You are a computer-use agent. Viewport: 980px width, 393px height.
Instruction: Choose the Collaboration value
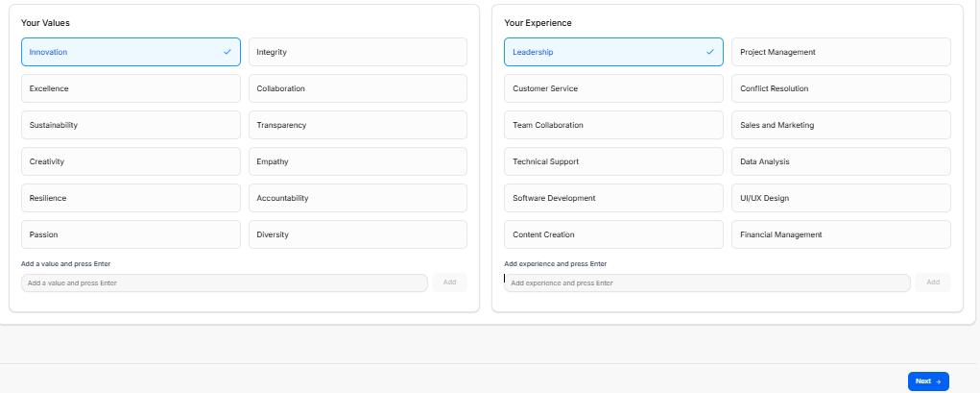click(x=357, y=88)
